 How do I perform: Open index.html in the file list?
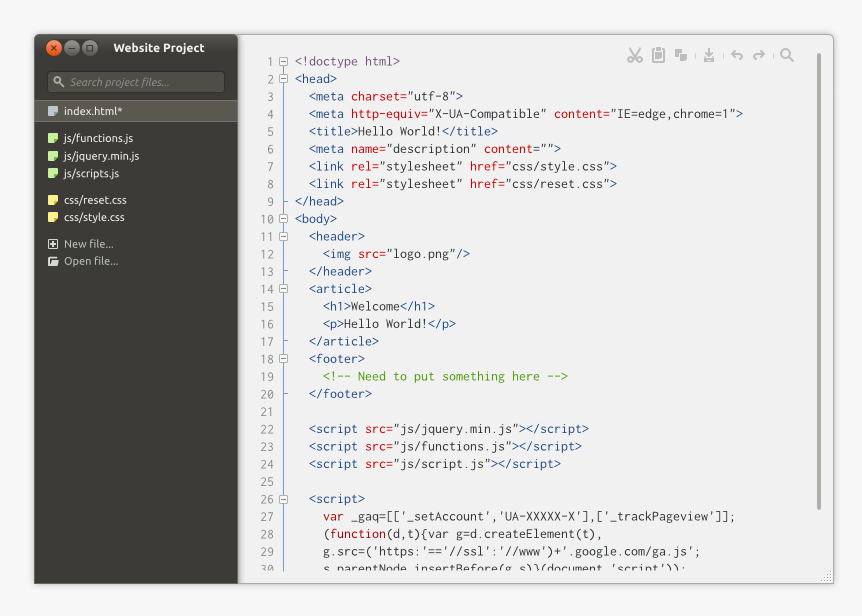pyautogui.click(x=136, y=111)
